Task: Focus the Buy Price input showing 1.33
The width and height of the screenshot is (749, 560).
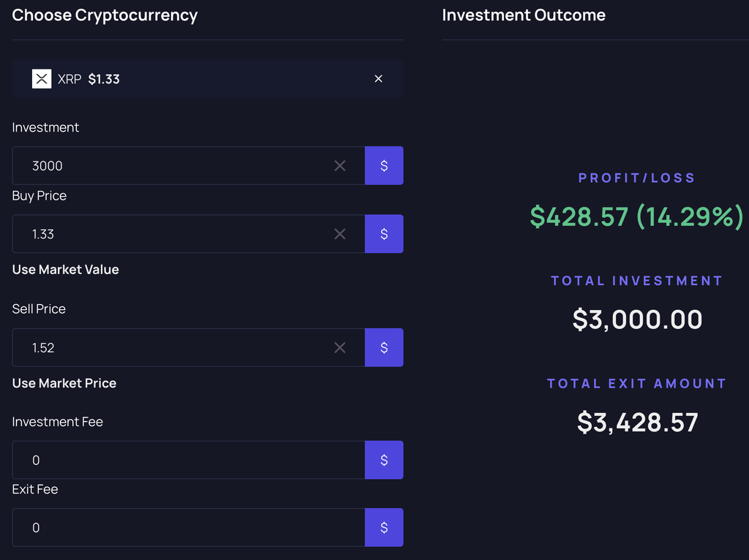Action: [188, 234]
